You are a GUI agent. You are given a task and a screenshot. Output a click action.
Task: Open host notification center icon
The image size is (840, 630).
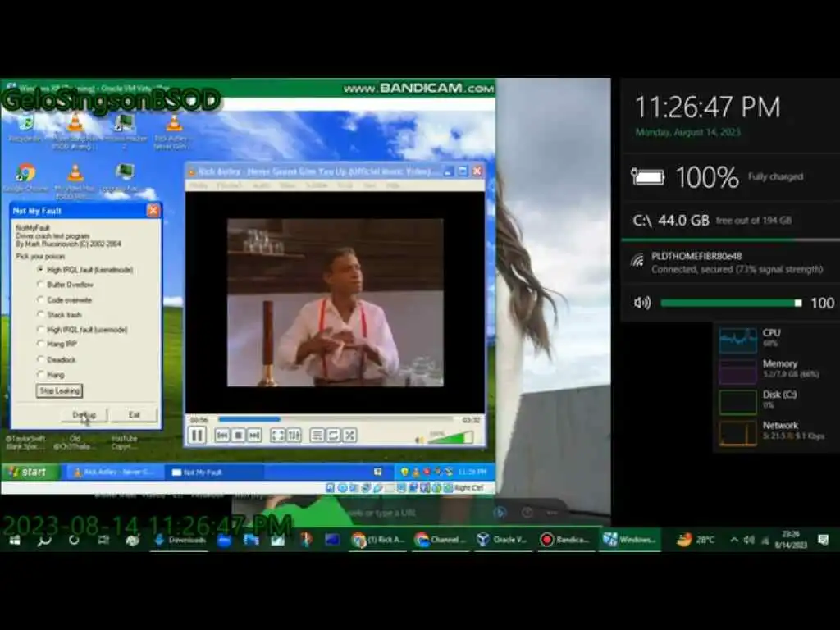click(824, 540)
